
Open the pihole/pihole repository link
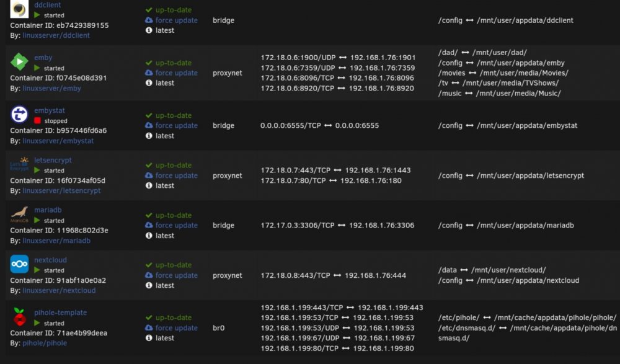coord(45,343)
